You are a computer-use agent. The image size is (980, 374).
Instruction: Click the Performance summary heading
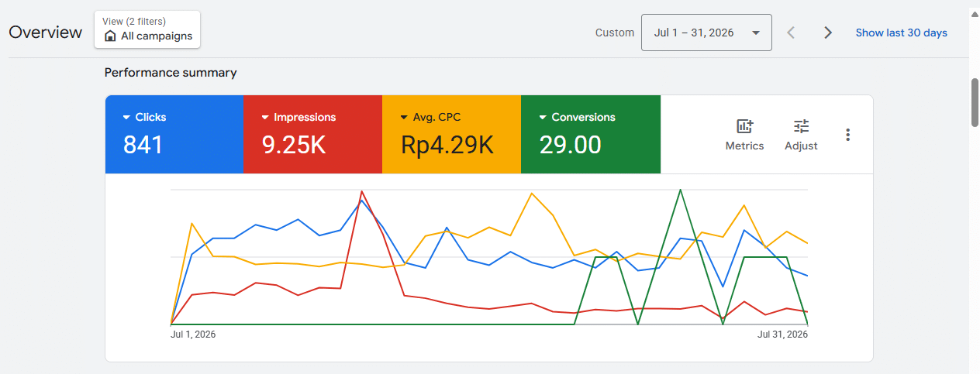171,73
